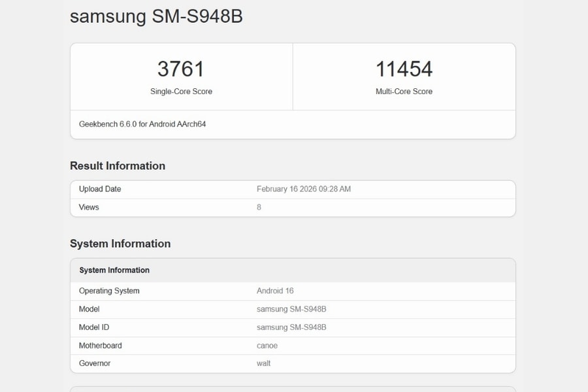Click the samsung SM-S948B model value
The image size is (588, 392).
coord(290,309)
